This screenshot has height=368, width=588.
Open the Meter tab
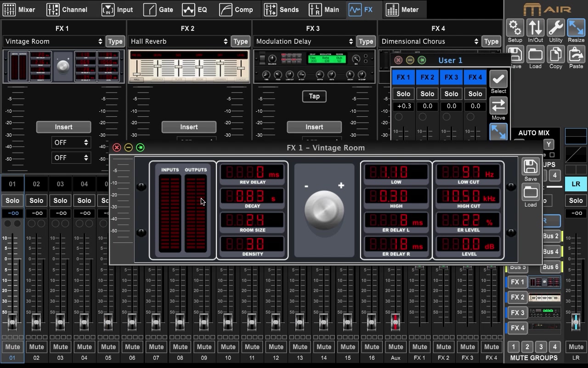coord(402,9)
